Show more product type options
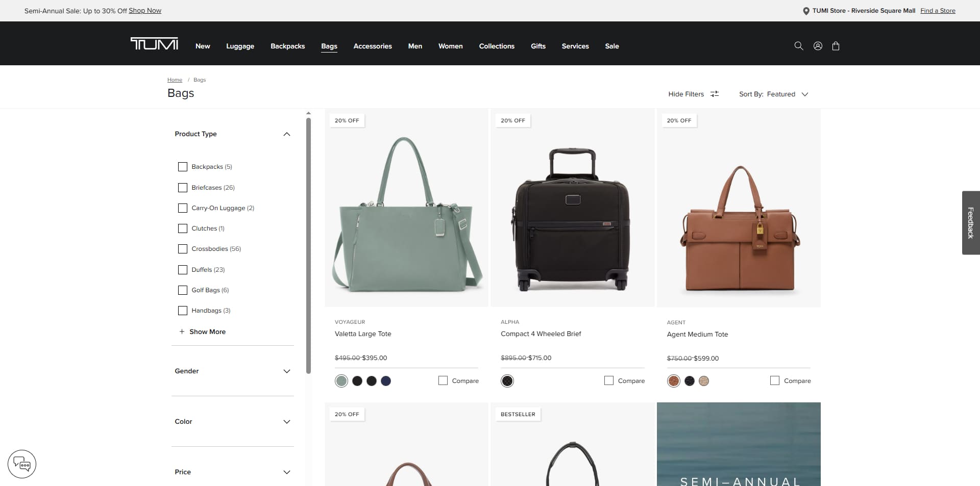 pyautogui.click(x=202, y=331)
